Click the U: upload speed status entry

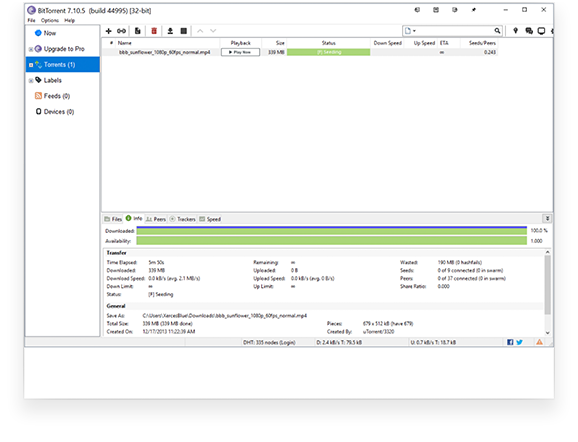tap(433, 342)
